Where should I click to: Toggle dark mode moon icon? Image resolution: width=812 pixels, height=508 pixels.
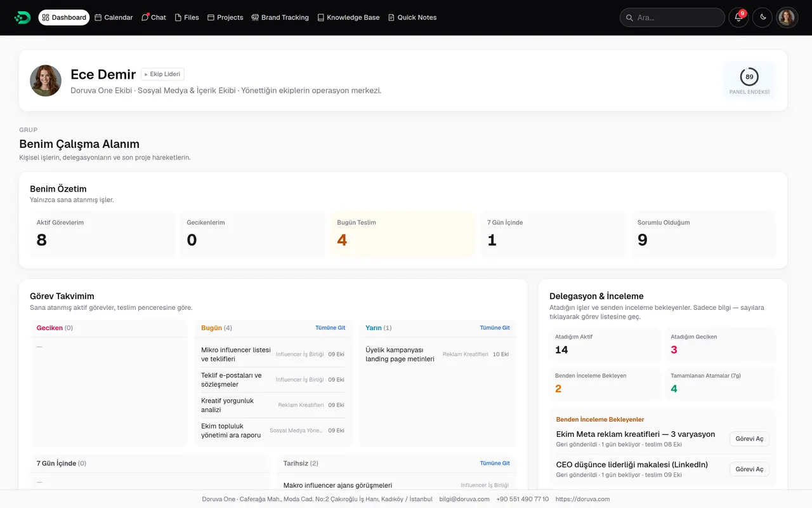click(x=763, y=17)
